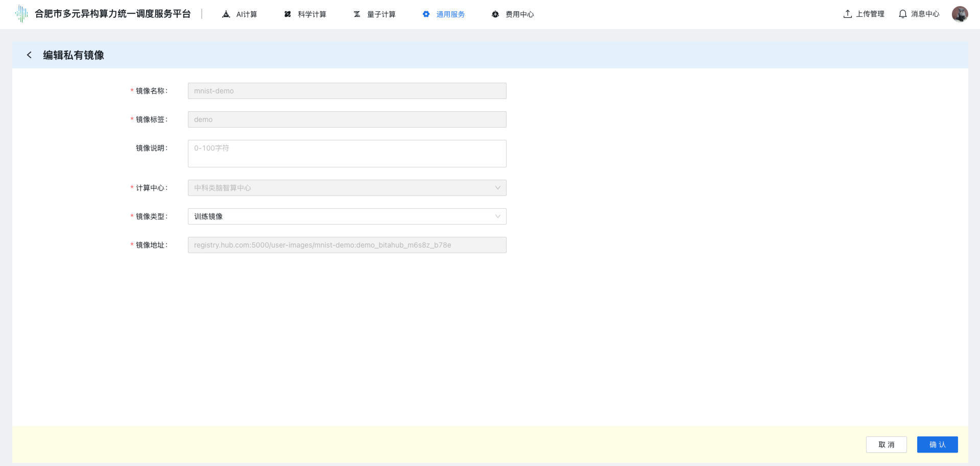Open the 量子计算 menu item

381,14
